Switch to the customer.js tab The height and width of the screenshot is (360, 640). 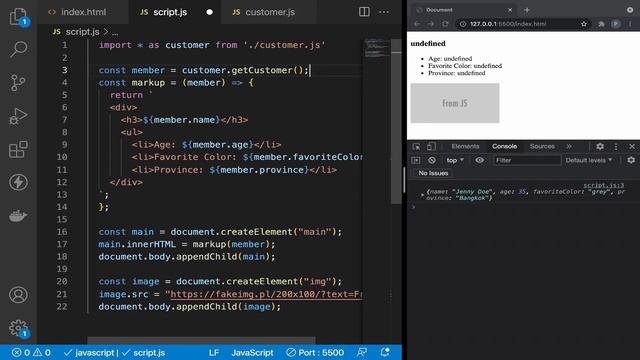(x=270, y=12)
